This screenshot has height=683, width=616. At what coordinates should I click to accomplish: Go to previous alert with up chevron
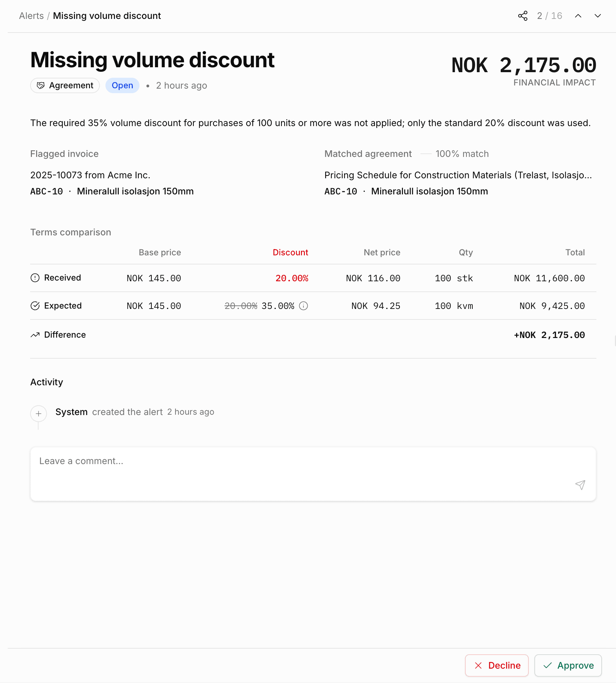click(578, 15)
